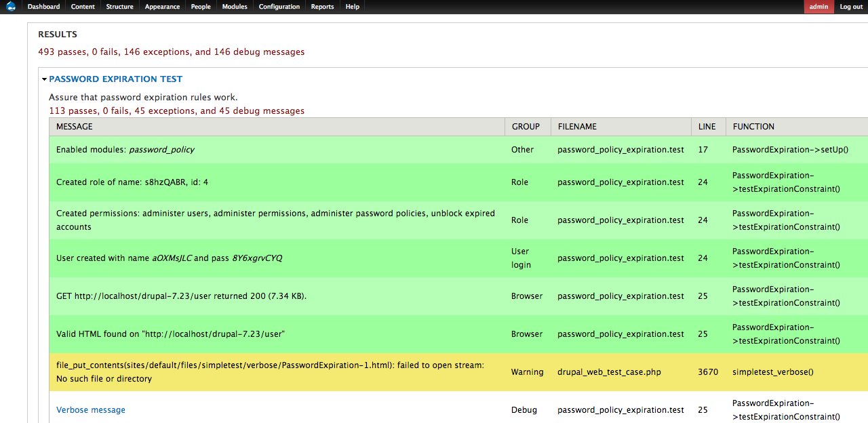The width and height of the screenshot is (868, 423).
Task: Open the Modules menu item
Action: [235, 7]
